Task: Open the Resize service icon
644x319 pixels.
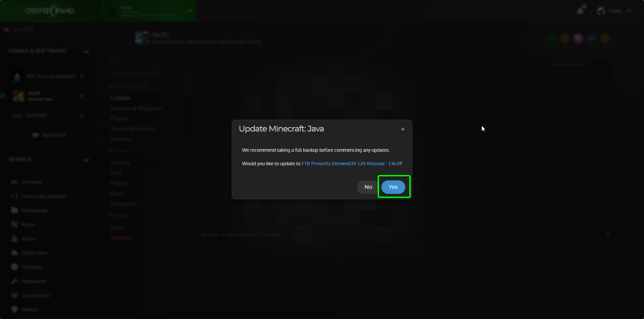Action: (x=14, y=225)
